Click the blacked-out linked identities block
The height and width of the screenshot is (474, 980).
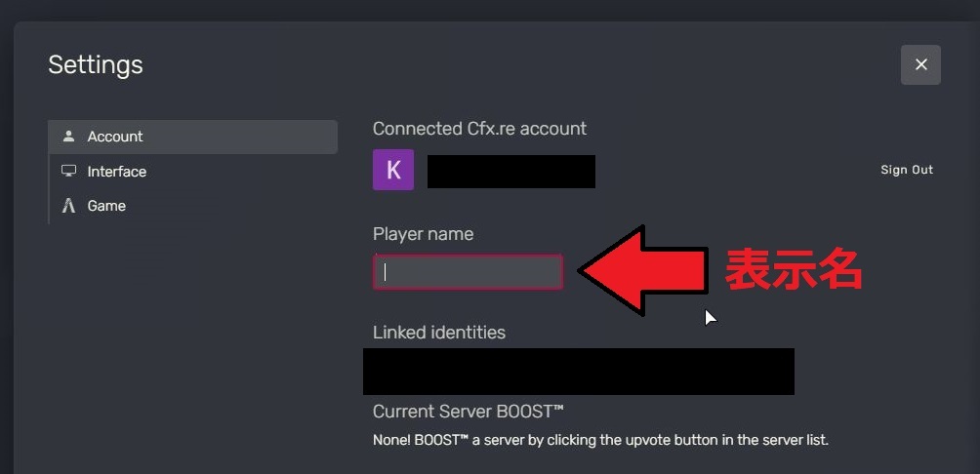tap(579, 372)
